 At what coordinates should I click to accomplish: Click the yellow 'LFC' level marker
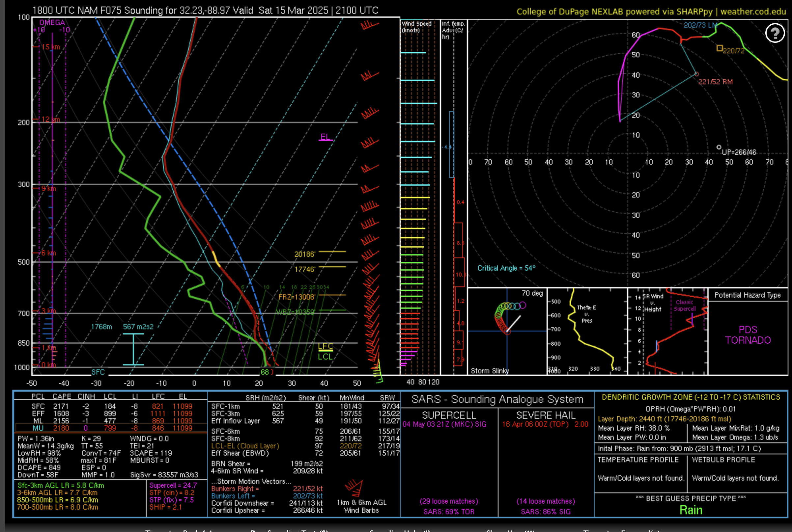325,346
